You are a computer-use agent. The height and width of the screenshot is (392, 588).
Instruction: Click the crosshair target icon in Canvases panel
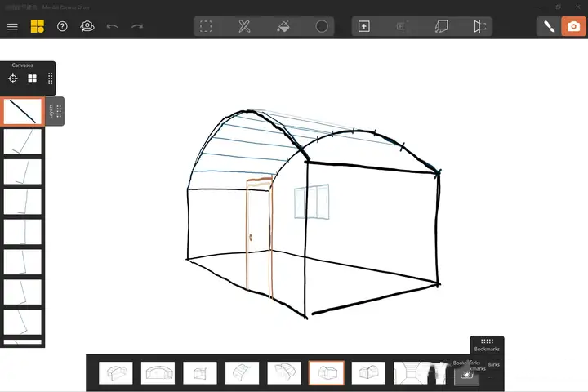click(x=13, y=78)
